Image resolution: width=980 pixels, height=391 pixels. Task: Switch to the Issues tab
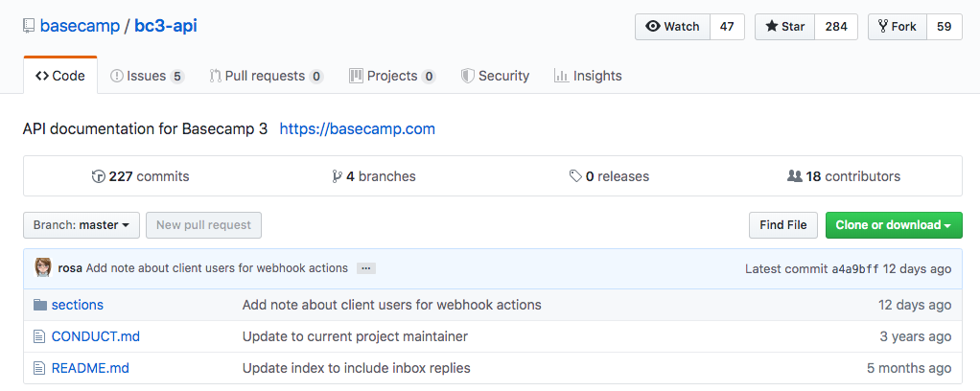(x=147, y=77)
